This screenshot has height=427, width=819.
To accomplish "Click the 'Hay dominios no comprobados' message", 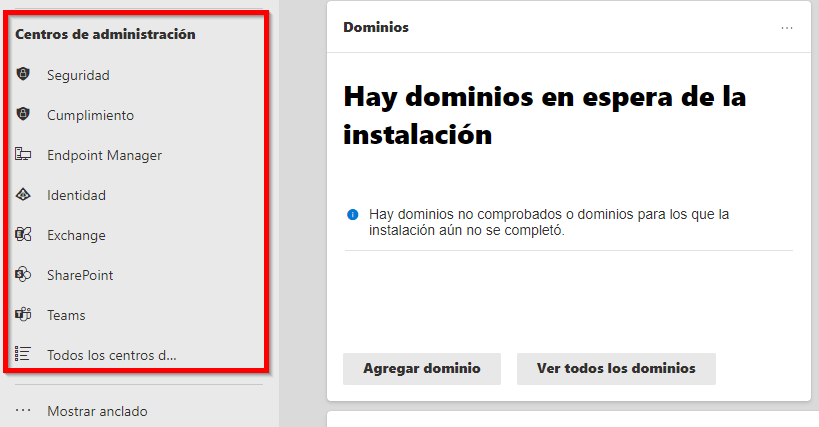I will pos(548,222).
